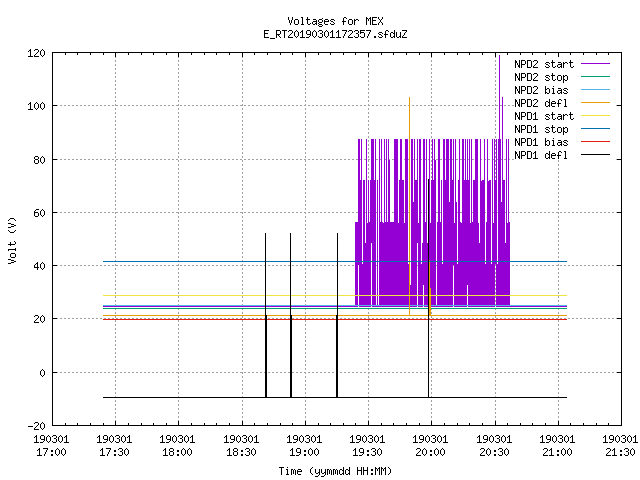The width and height of the screenshot is (640, 480).
Task: Select the 'NPD1 stop' legend label
Action: [541, 129]
